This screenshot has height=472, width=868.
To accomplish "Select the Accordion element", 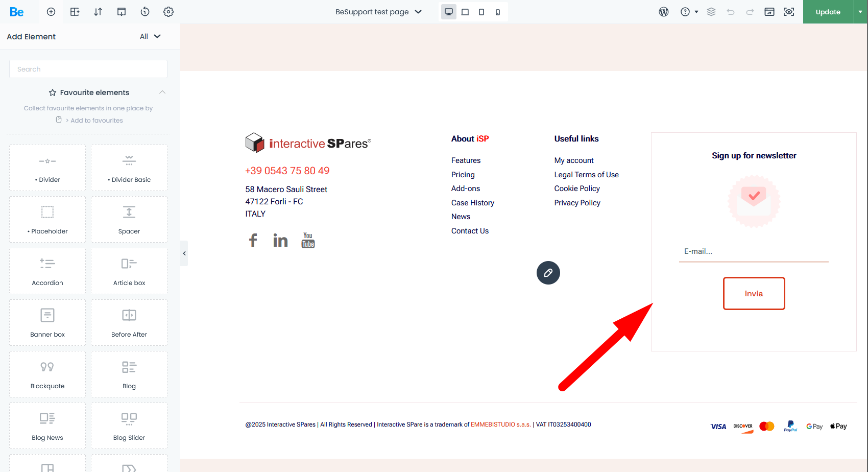I will click(47, 271).
